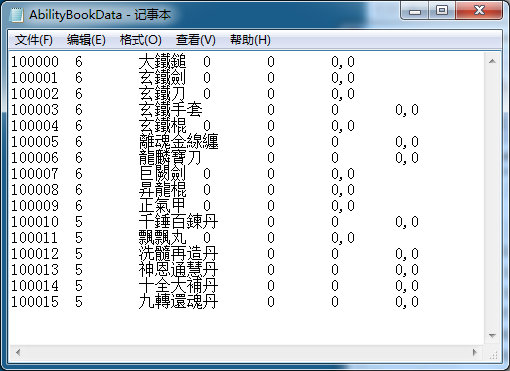The height and width of the screenshot is (371, 510).
Task: Maximize the Notepad window
Action: point(442,11)
